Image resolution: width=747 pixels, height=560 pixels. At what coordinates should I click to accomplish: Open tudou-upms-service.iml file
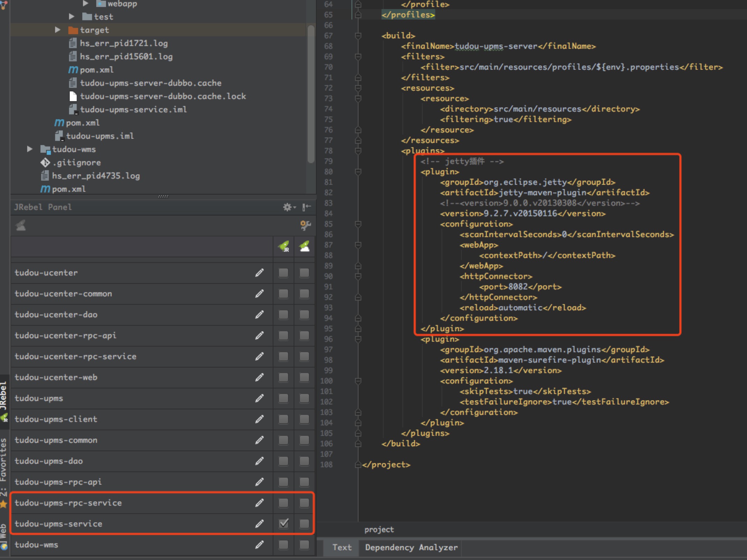tap(128, 109)
